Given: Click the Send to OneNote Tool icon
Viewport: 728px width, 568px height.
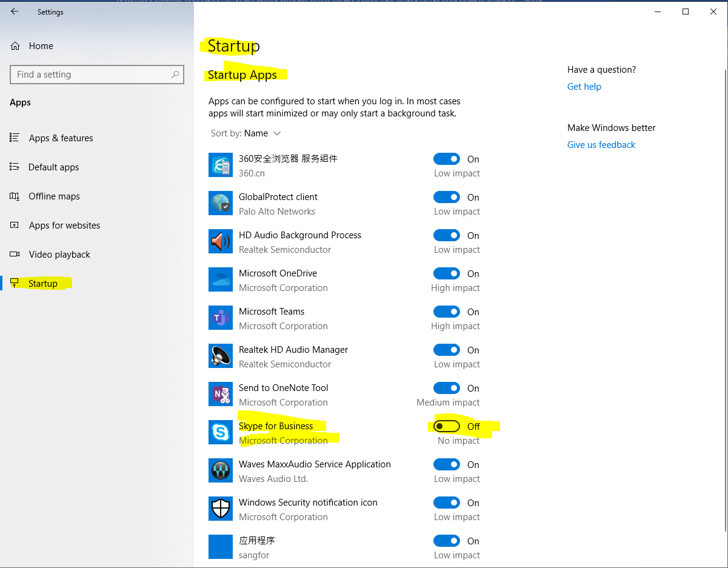Looking at the screenshot, I should point(221,394).
